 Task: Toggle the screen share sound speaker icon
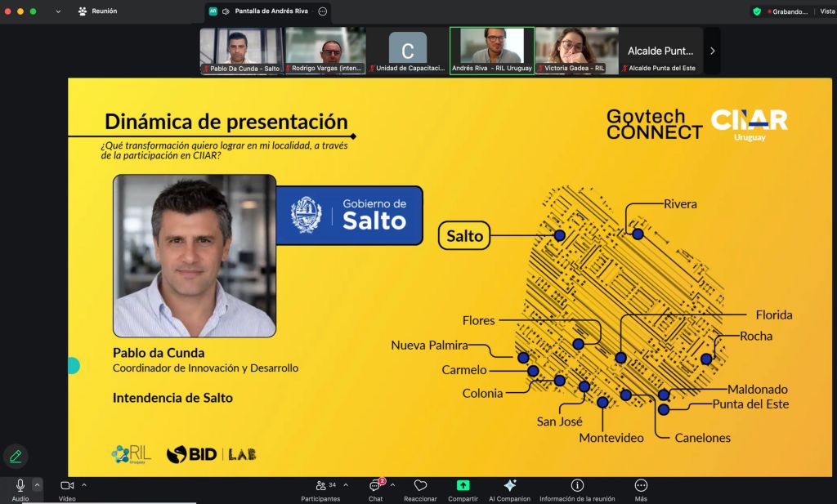coord(226,11)
